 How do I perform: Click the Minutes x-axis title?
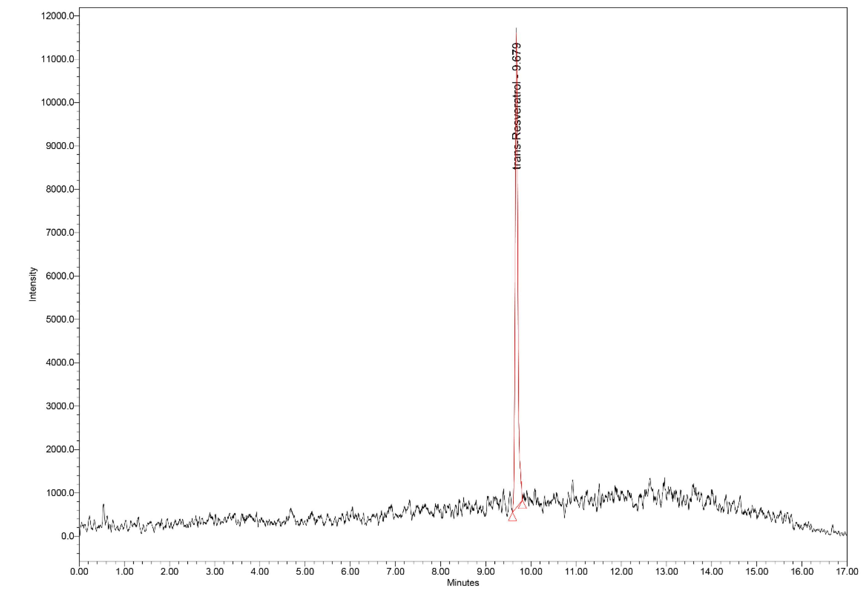[463, 583]
